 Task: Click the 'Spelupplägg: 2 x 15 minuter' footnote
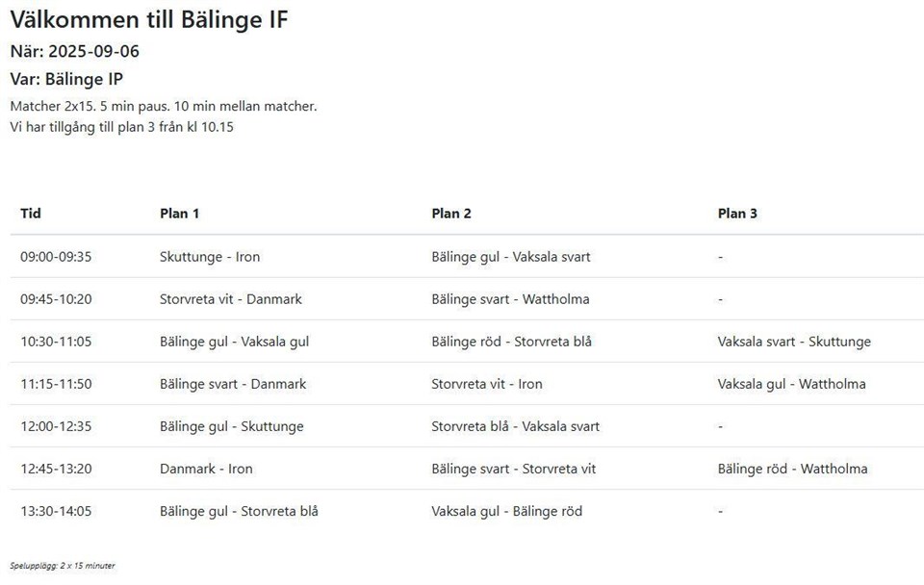(62, 566)
